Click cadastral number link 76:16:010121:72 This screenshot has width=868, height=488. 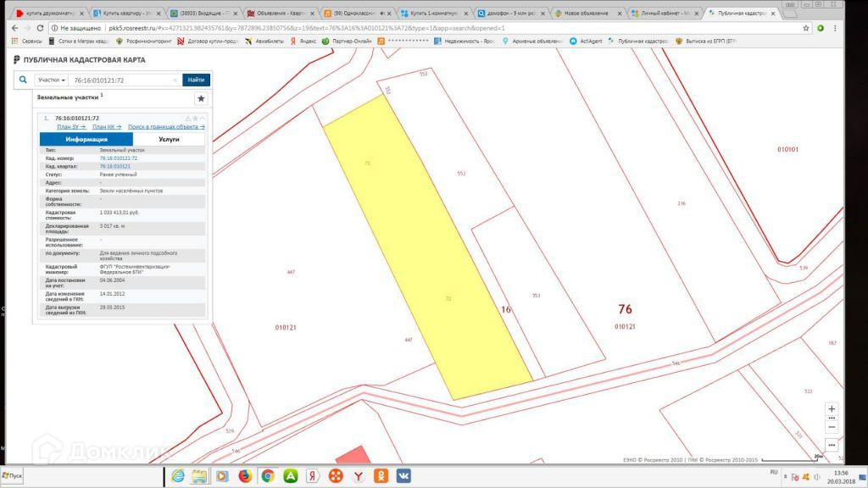point(119,158)
